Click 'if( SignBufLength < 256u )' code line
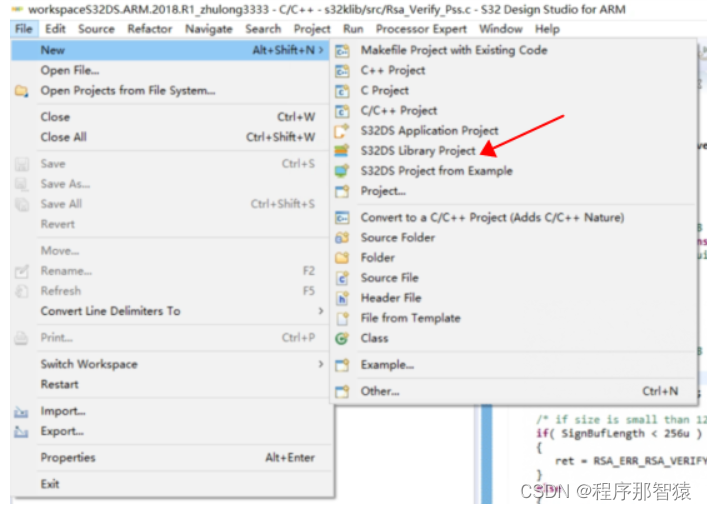The height and width of the screenshot is (510, 707). [x=619, y=434]
